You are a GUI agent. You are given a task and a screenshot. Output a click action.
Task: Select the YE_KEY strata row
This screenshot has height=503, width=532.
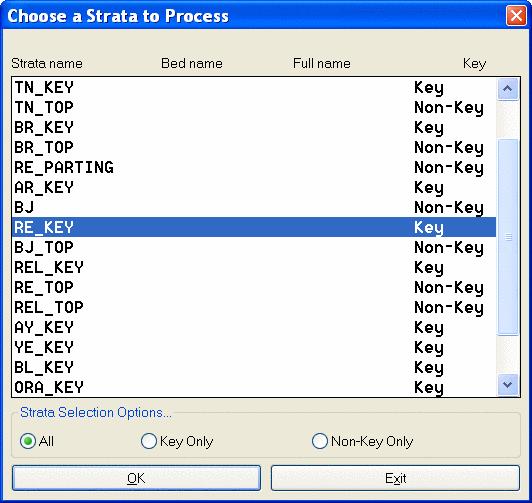(x=254, y=347)
